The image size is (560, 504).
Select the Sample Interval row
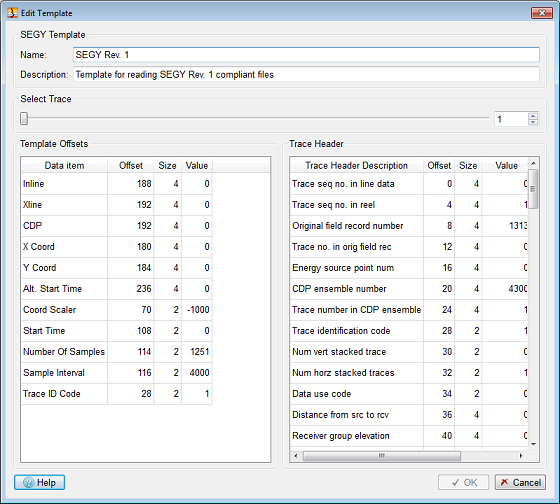(116, 373)
